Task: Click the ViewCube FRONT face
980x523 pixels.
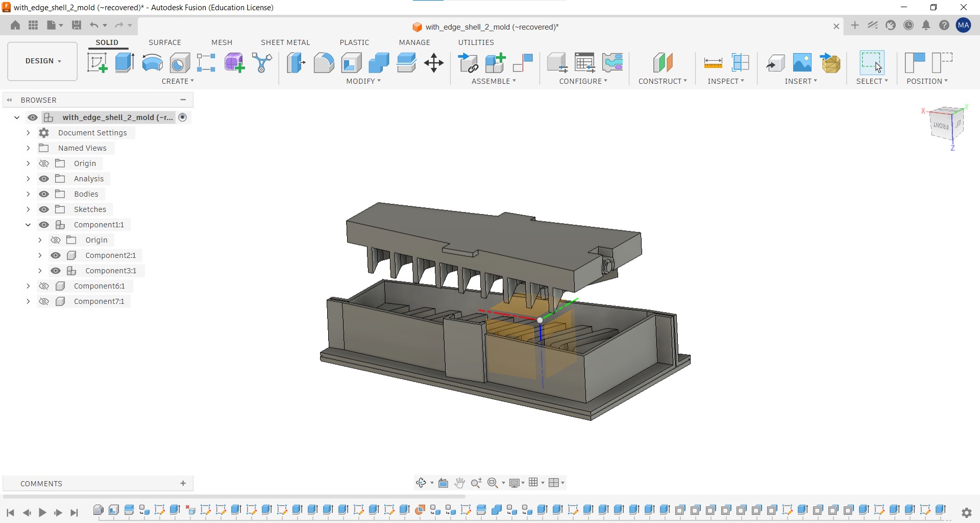Action: click(x=941, y=126)
